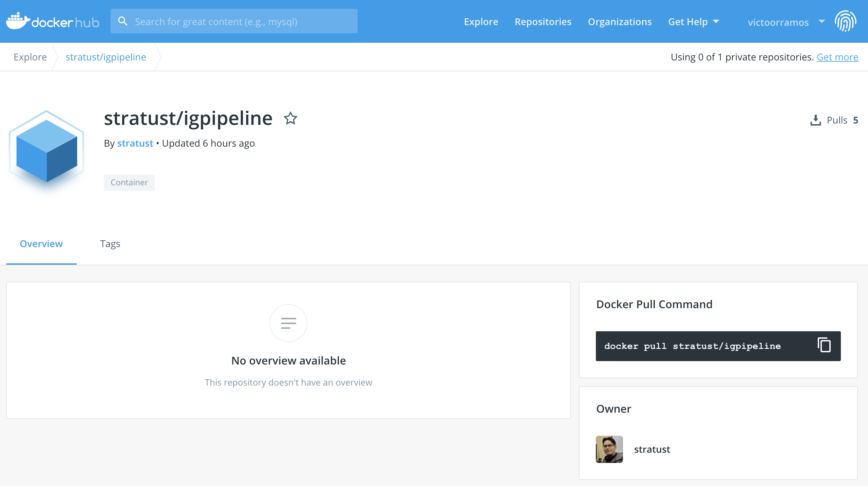This screenshot has height=486, width=868.
Task: Open the stratust author link
Action: pyautogui.click(x=135, y=143)
